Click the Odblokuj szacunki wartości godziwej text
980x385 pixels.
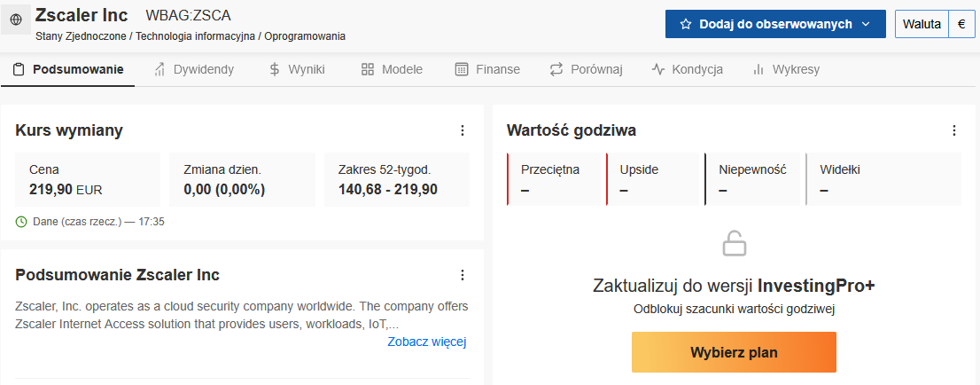coord(734,309)
